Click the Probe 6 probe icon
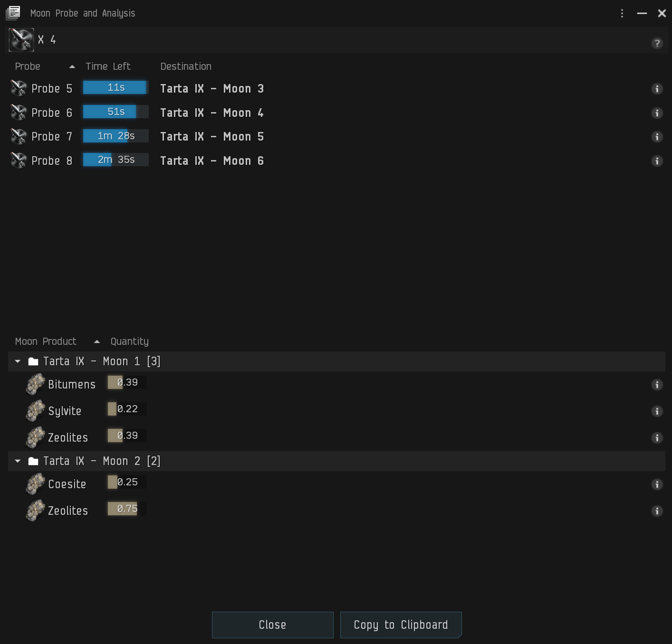This screenshot has width=672, height=644. pyautogui.click(x=19, y=113)
